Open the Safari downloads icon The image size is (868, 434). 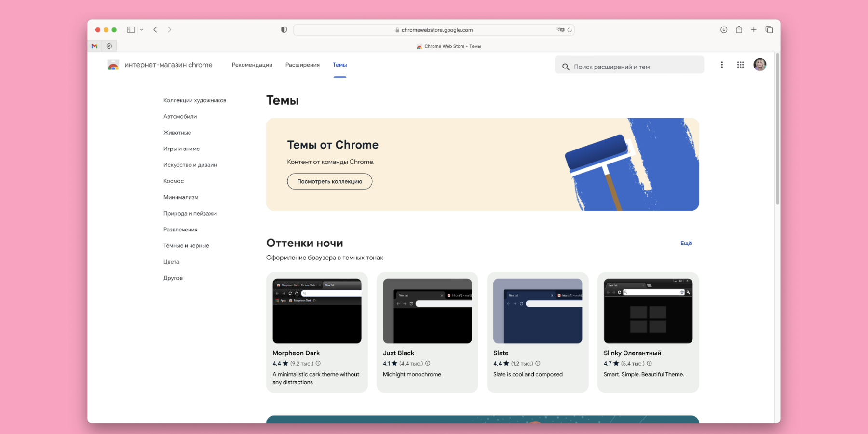coord(724,30)
